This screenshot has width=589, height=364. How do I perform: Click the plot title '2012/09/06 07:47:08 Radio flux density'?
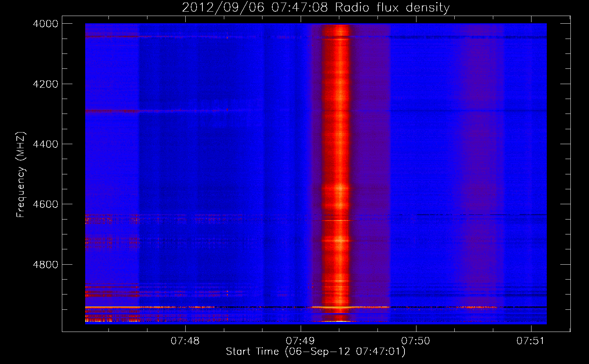tap(316, 8)
